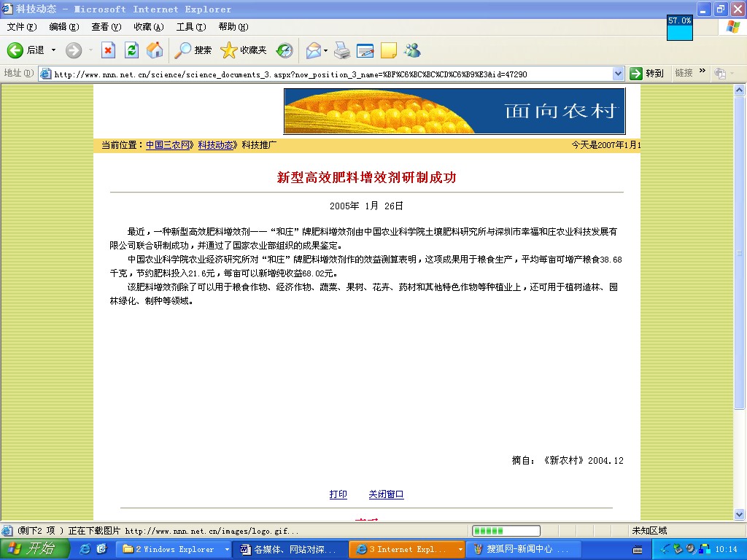
Task: Refresh the current page
Action: pos(131,50)
